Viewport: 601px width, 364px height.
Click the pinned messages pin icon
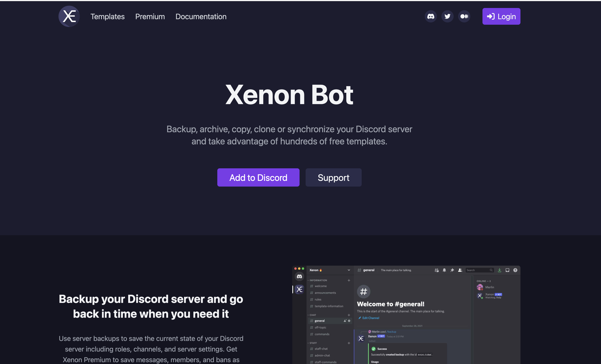(452, 270)
